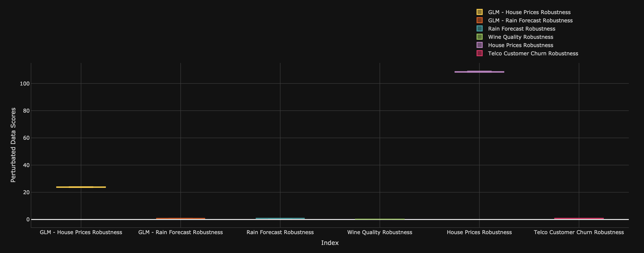Toggle the GLM - House Prices Robustness legend entry
This screenshot has height=253, width=644.
coord(528,12)
